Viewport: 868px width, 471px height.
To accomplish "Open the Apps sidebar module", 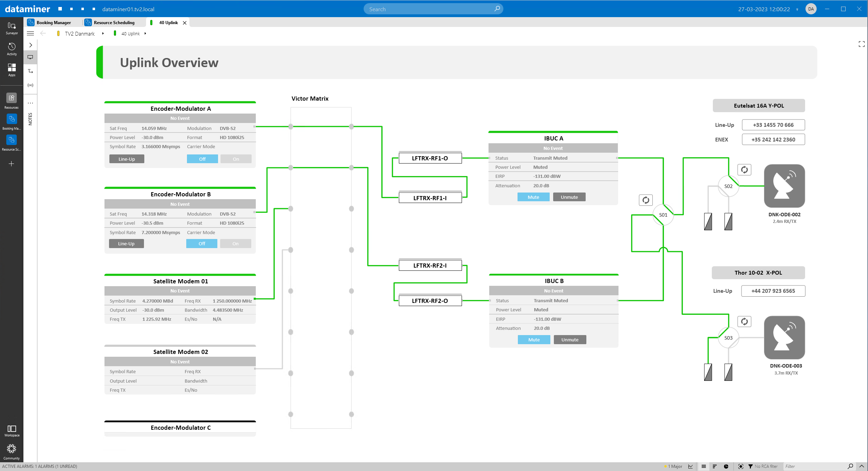I will 12,70.
